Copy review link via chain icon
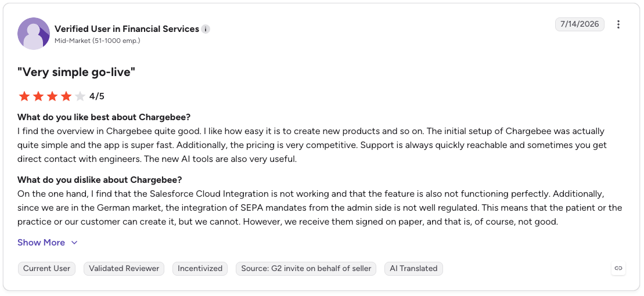644x296 pixels. (618, 269)
